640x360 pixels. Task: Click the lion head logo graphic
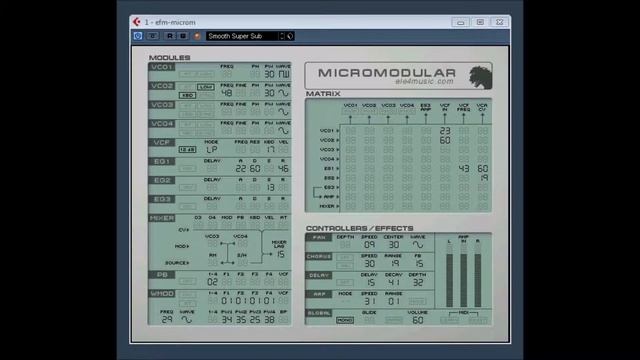pos(480,76)
